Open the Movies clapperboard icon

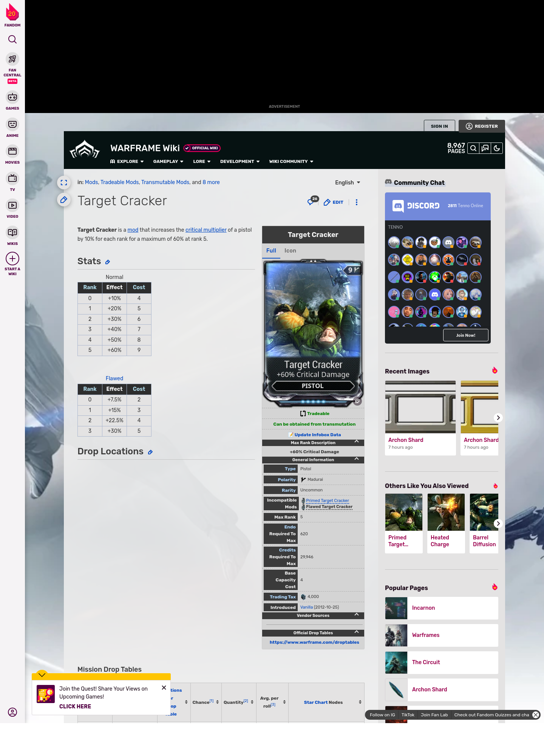pyautogui.click(x=12, y=151)
